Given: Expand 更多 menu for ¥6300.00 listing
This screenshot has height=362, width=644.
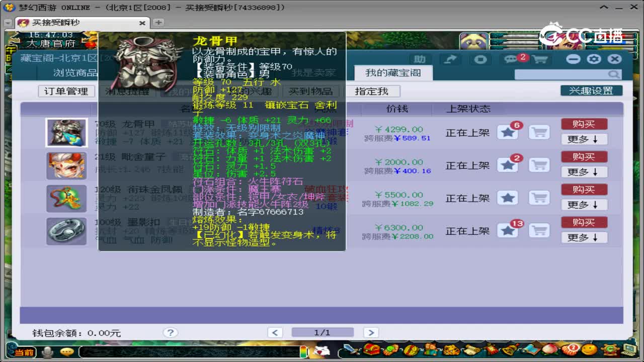Looking at the screenshot, I should [584, 237].
